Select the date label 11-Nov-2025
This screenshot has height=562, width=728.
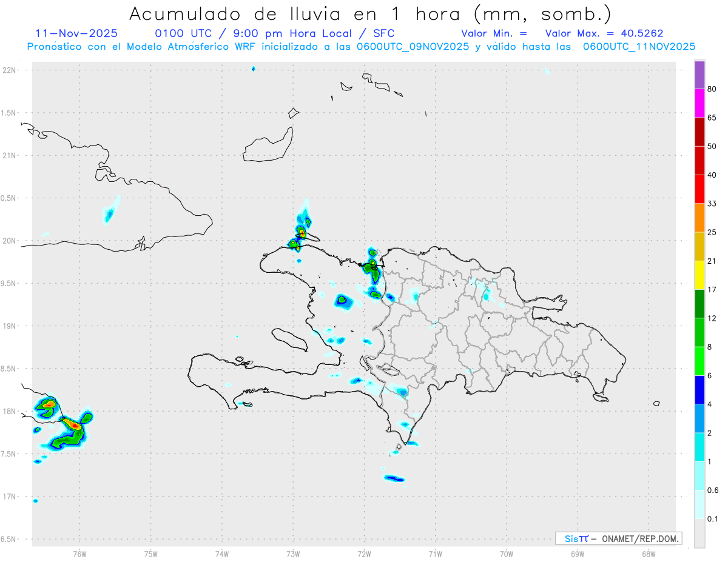click(77, 33)
